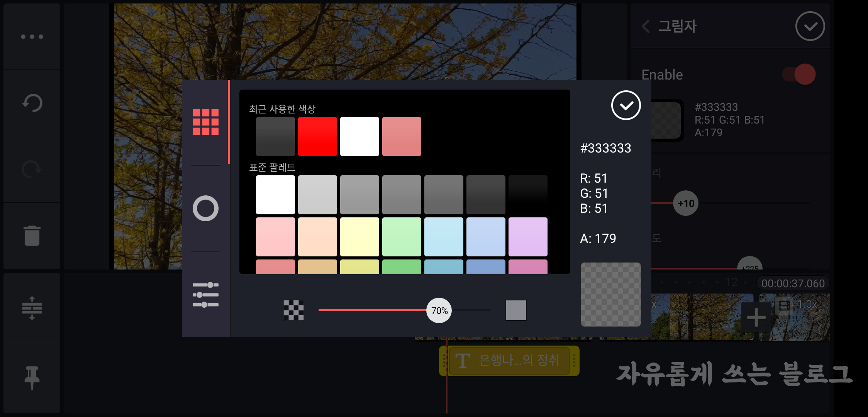Open the RGB sliders tab

[206, 295]
